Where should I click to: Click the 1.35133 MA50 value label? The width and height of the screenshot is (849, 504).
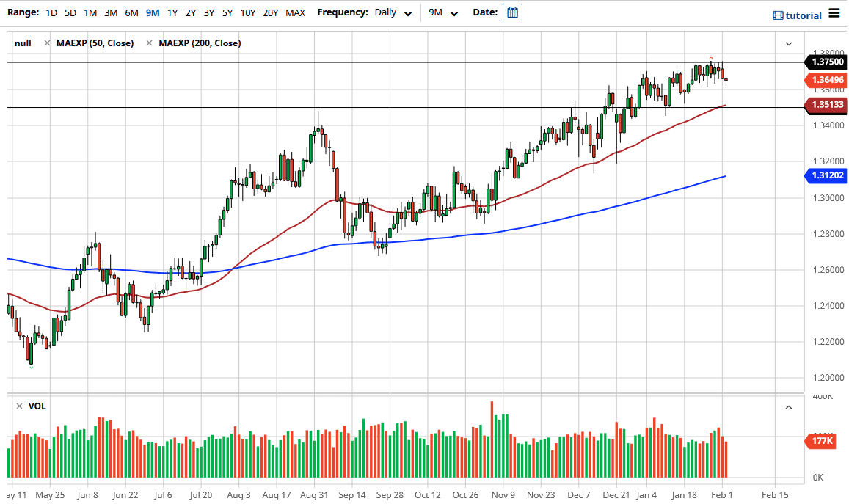[x=826, y=104]
